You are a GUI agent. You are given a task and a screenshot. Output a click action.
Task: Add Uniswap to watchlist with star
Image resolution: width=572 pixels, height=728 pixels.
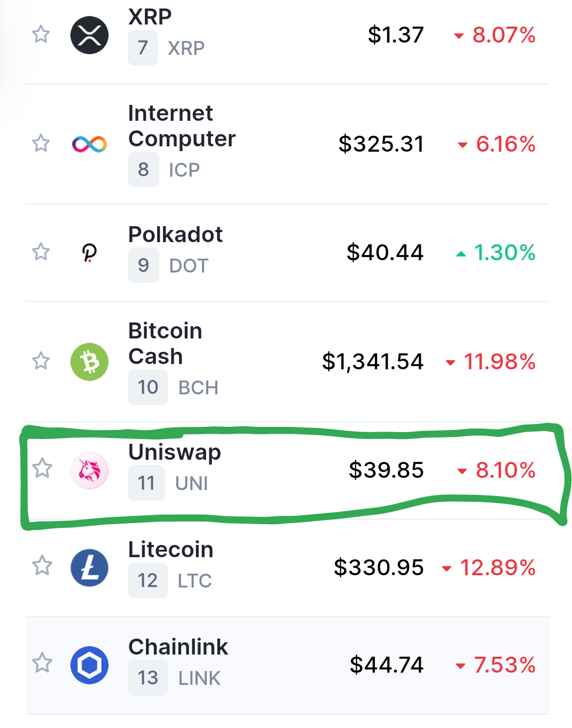(x=42, y=468)
